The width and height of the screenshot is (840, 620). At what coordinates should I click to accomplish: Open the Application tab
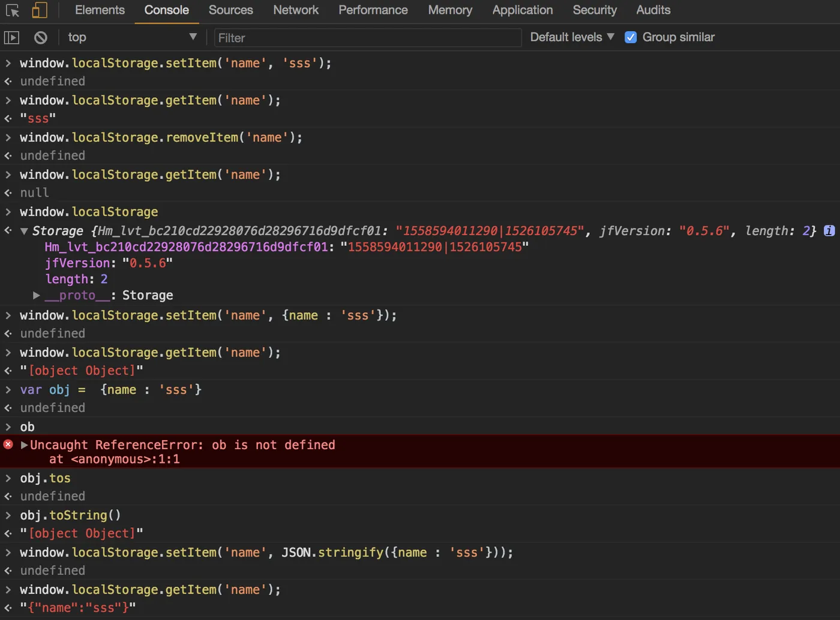click(523, 10)
